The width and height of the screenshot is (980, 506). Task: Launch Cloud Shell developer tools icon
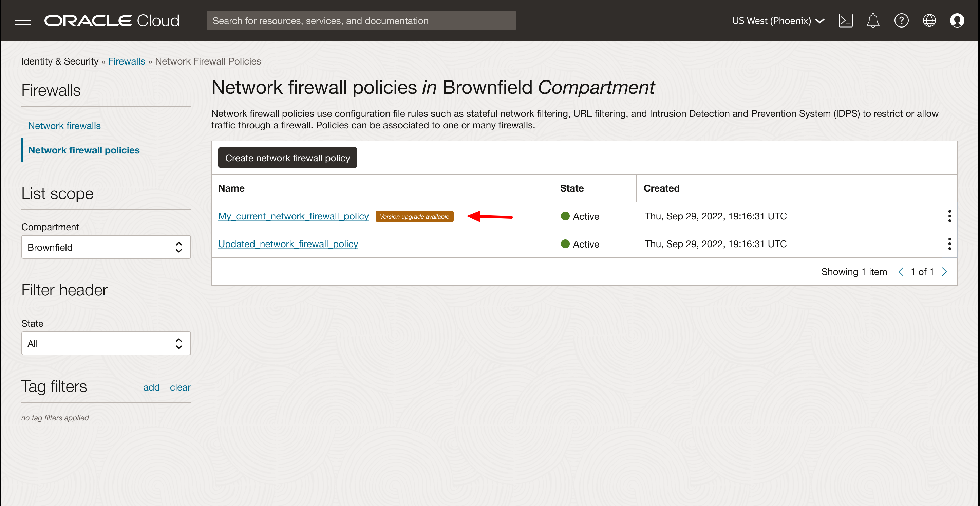pos(845,21)
